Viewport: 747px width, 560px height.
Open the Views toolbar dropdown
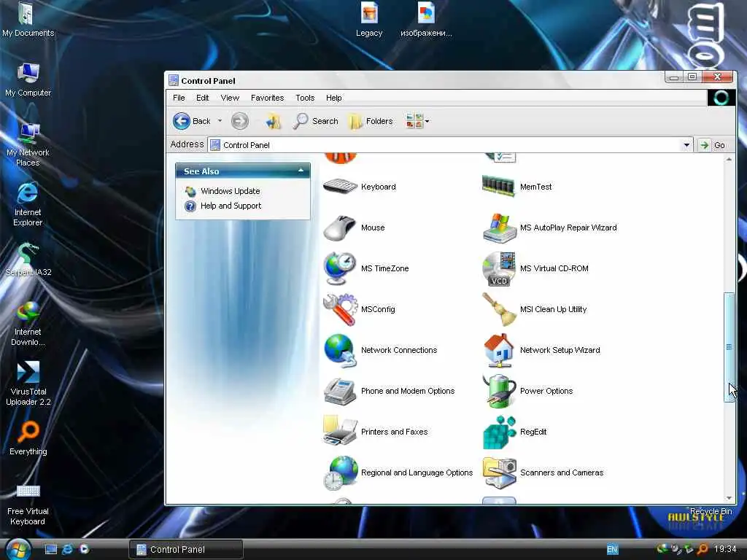coord(417,121)
